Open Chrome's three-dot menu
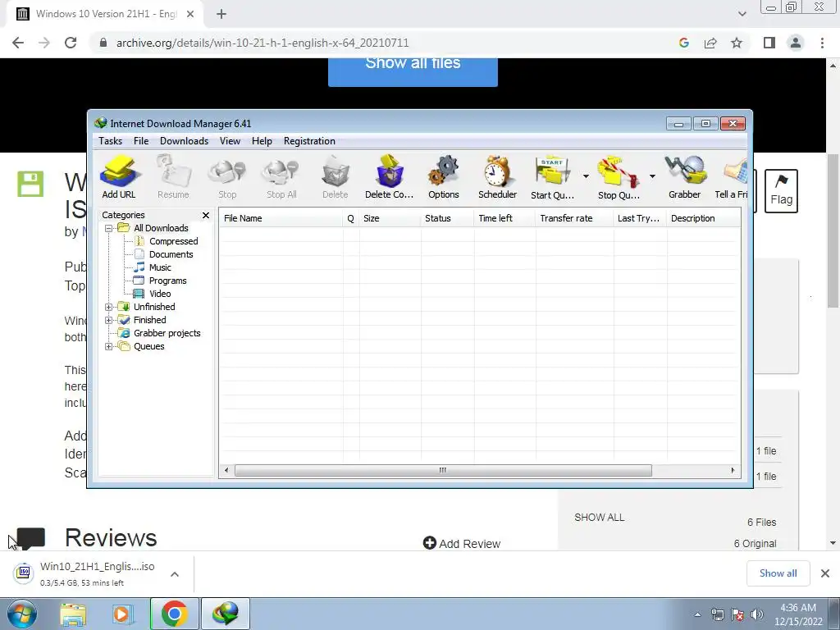 coord(822,43)
